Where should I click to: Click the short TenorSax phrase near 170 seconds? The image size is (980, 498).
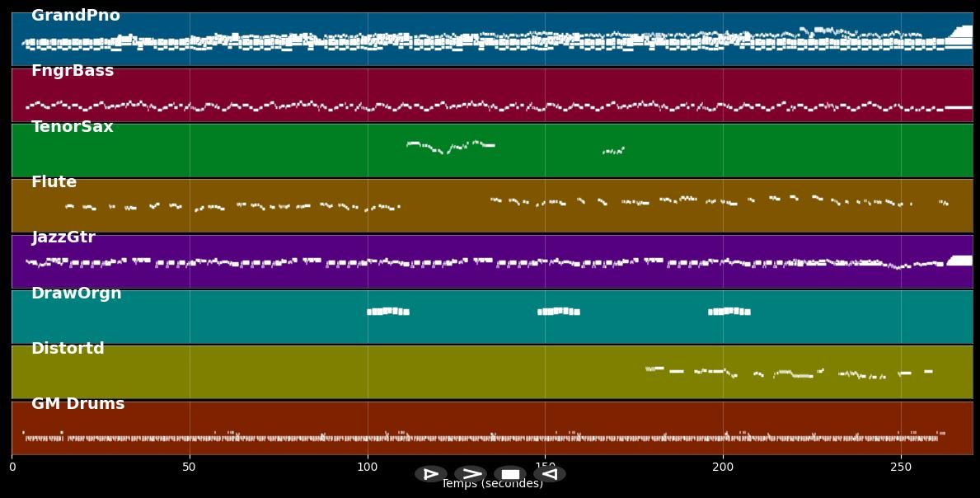pyautogui.click(x=613, y=151)
